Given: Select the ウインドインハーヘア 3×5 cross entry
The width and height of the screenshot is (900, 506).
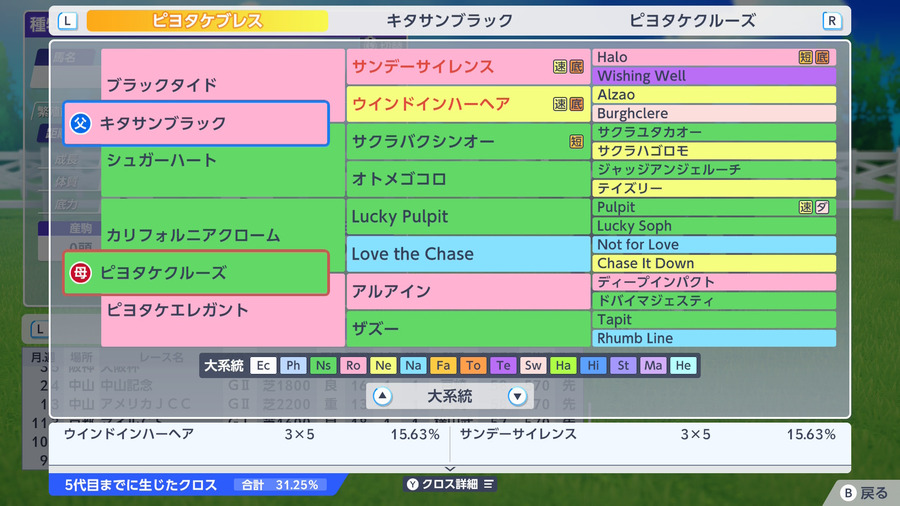Looking at the screenshot, I should pos(251,434).
